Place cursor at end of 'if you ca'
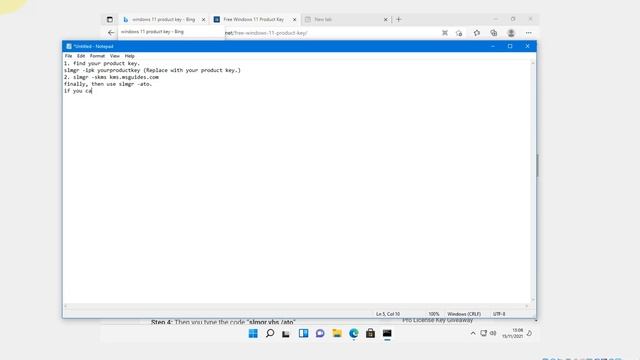 [92, 91]
